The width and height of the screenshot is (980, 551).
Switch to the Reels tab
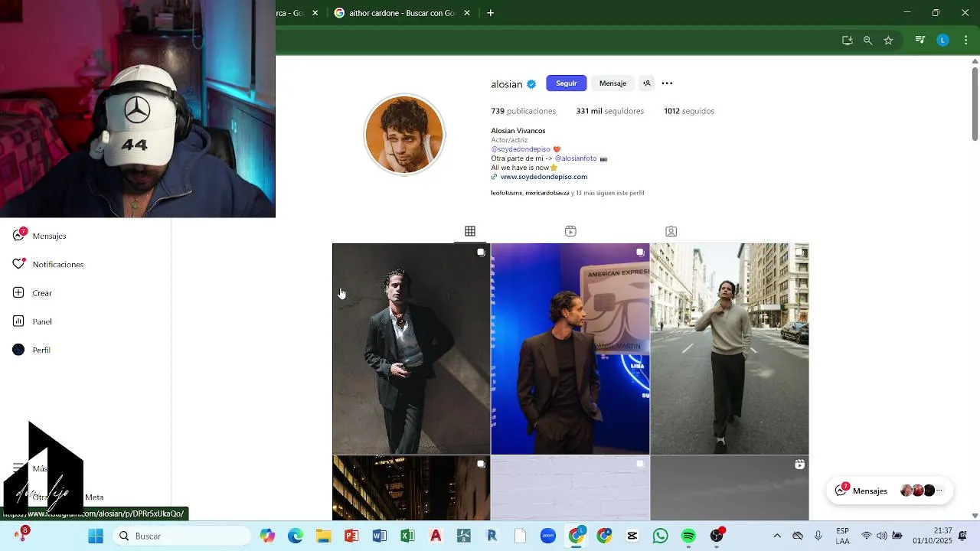pos(570,231)
